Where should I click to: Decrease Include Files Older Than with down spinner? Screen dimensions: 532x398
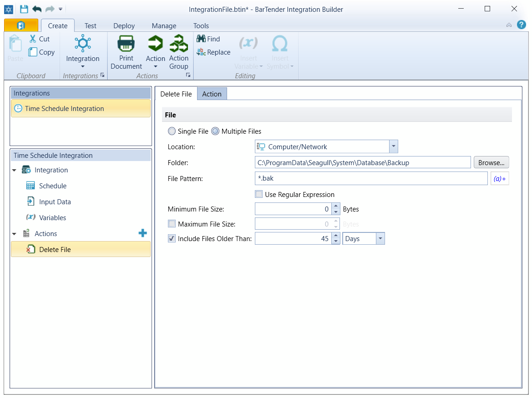(x=336, y=242)
